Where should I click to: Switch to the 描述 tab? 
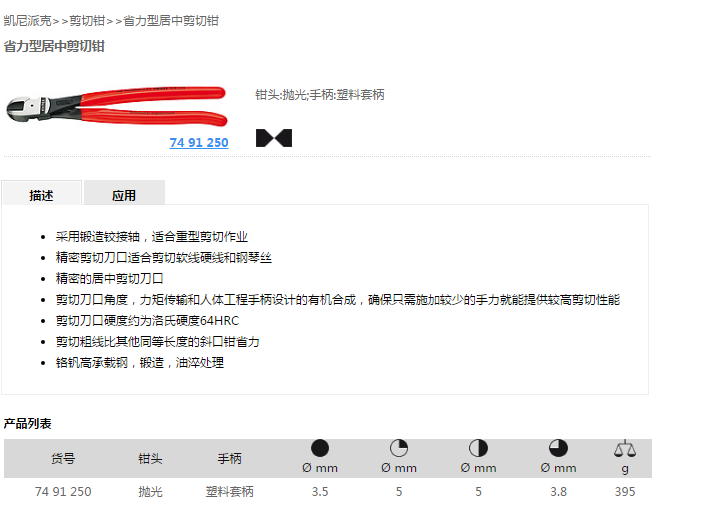click(x=42, y=195)
